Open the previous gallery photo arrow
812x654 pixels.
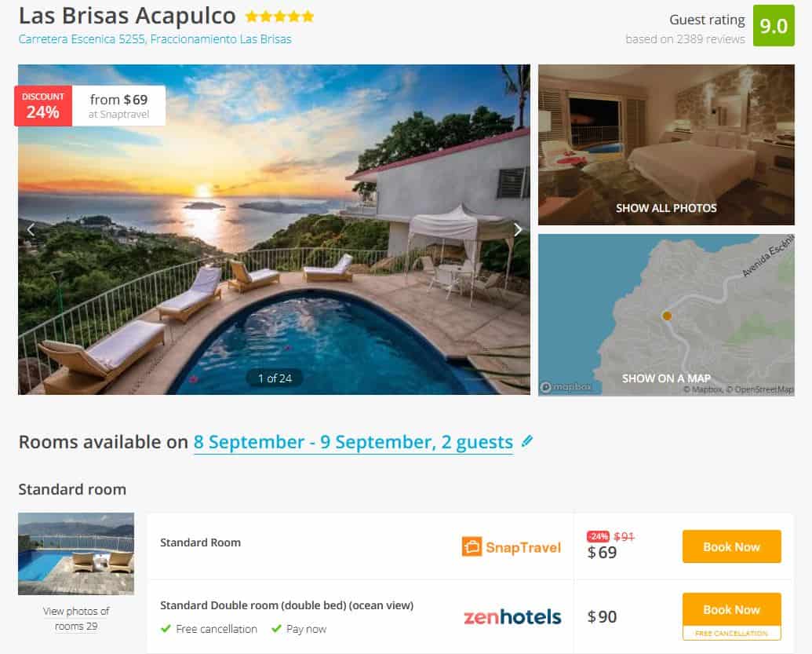pos(31,228)
